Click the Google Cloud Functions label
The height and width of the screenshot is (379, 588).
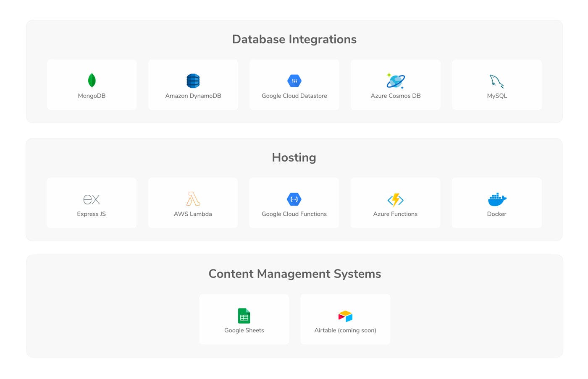[x=294, y=214]
